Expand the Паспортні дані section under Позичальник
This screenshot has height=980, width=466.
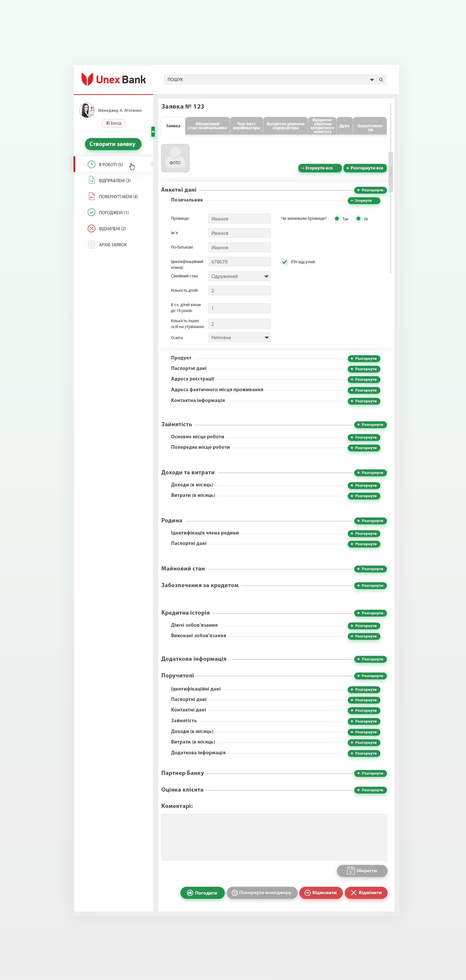tap(364, 369)
